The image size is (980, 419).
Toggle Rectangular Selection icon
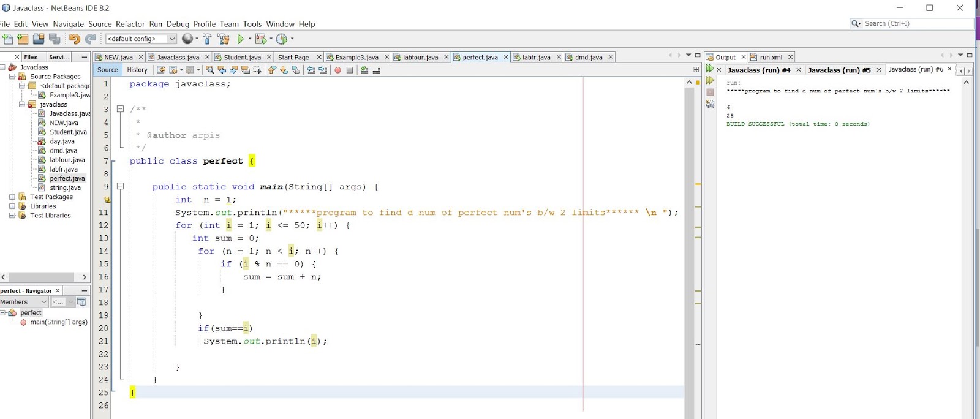click(257, 70)
